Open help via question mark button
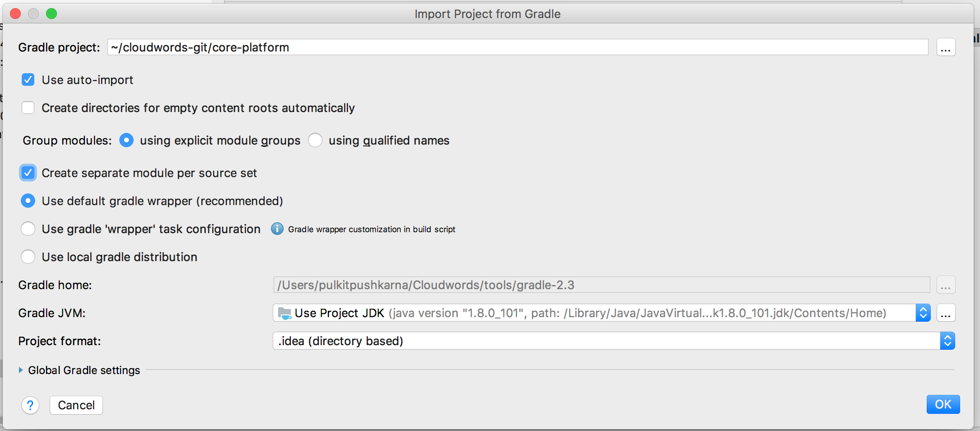 coord(30,405)
